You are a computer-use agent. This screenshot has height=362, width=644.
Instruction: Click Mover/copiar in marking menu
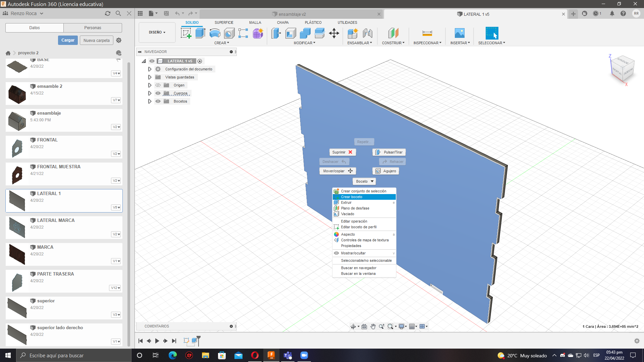tap(338, 171)
